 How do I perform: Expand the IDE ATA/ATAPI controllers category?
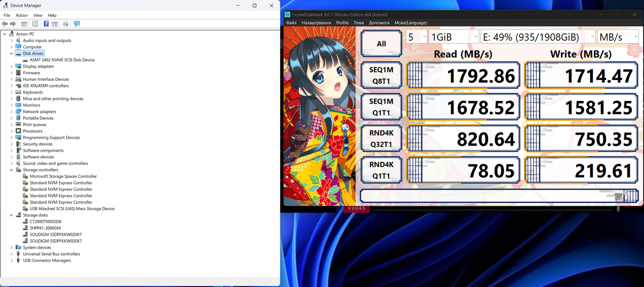click(12, 86)
